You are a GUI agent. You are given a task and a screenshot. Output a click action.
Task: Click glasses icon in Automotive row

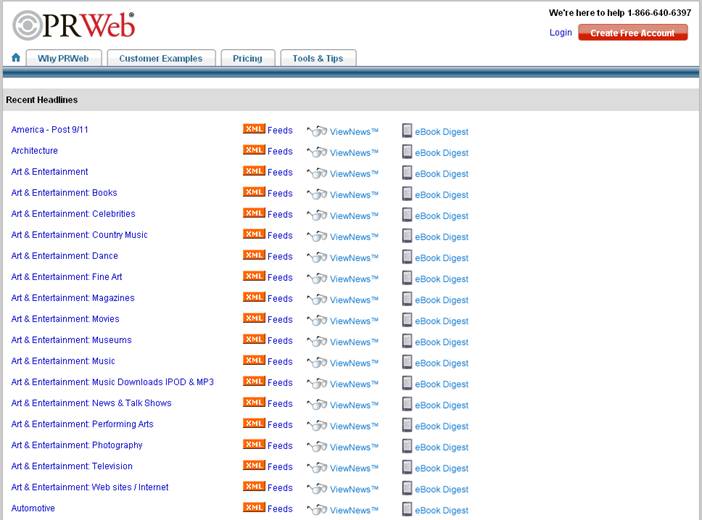317,510
